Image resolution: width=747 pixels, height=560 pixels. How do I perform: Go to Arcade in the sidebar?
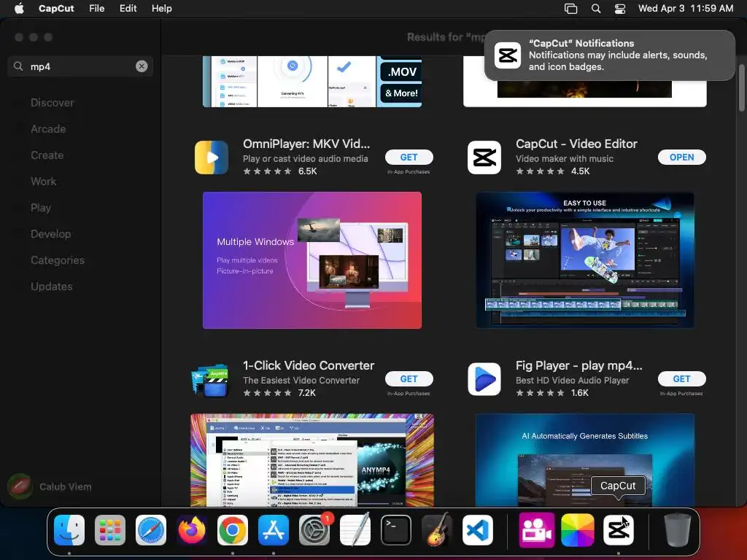(48, 129)
